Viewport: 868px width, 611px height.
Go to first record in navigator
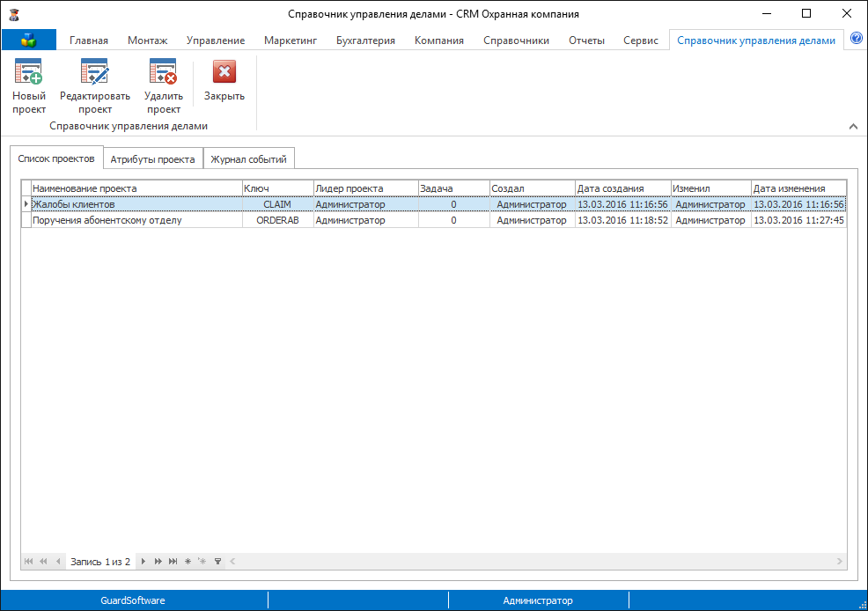pyautogui.click(x=28, y=561)
